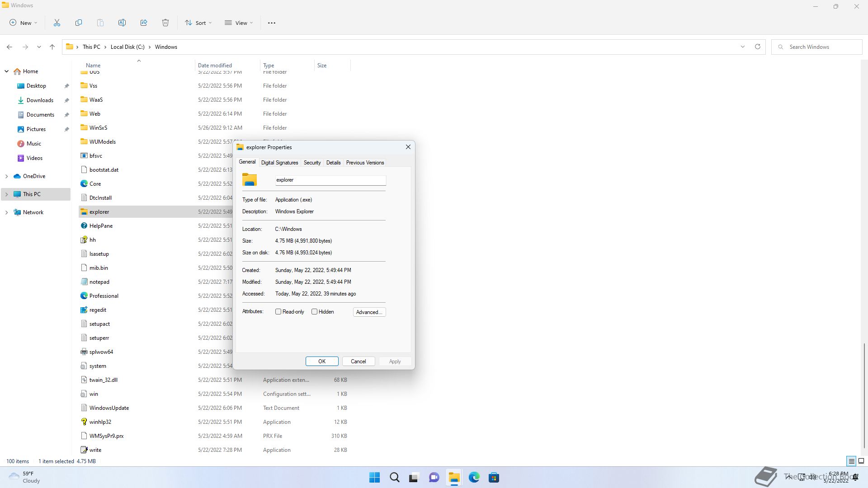Select the HelpPane file icon
The width and height of the screenshot is (868, 488).
pos(84,226)
